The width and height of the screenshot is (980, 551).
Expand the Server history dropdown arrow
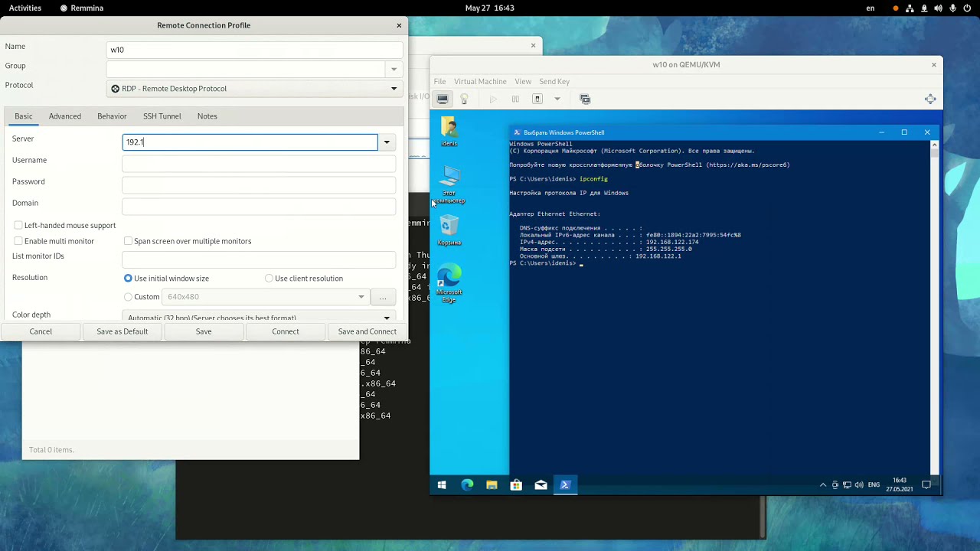tap(387, 142)
